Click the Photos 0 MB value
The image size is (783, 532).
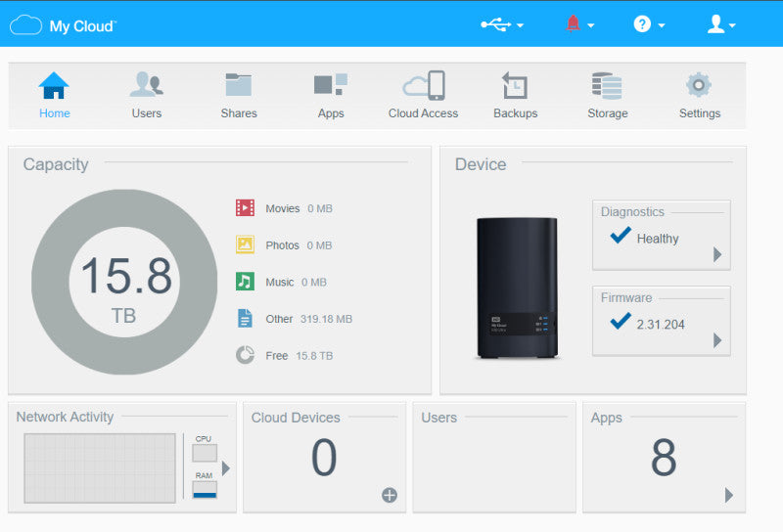tap(319, 245)
